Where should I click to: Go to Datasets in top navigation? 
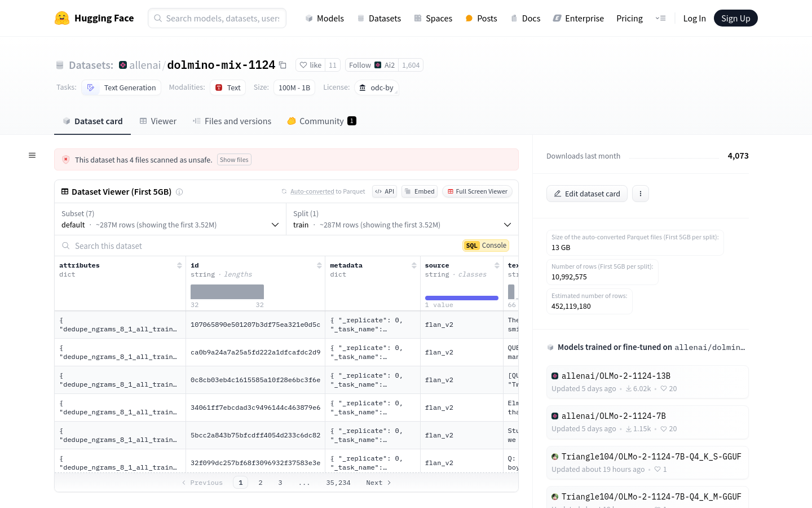(379, 18)
